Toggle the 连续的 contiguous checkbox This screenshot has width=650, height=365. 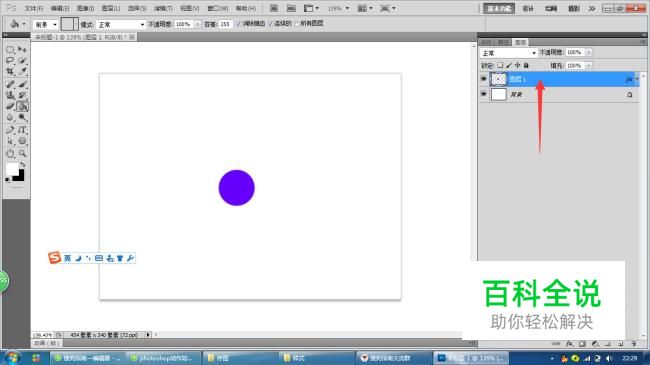271,24
